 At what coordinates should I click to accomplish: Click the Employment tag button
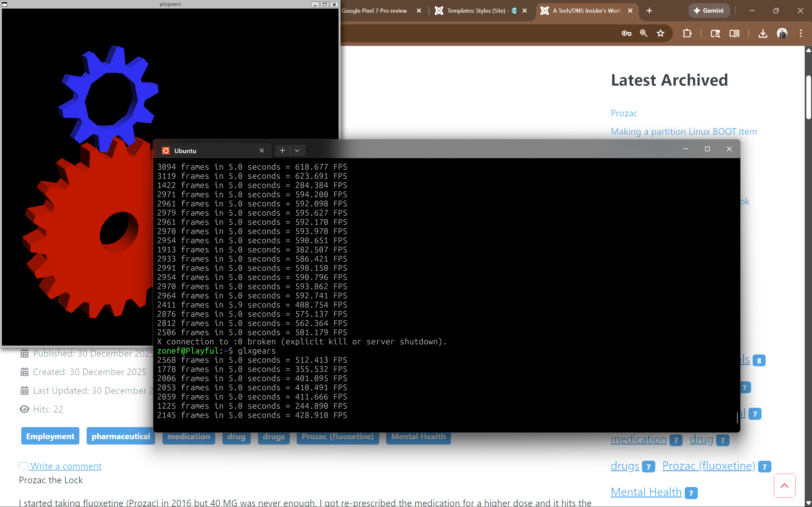pyautogui.click(x=50, y=436)
